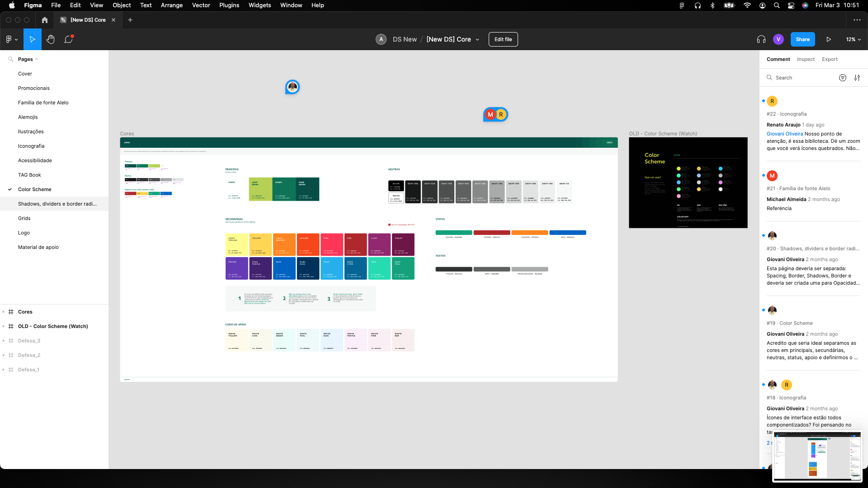Switch to the Inspect tab
The image size is (868, 488).
tap(806, 59)
